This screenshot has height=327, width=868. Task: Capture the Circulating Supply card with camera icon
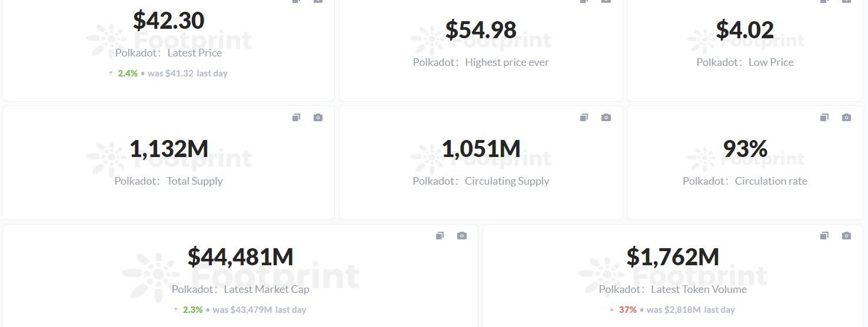(x=606, y=118)
